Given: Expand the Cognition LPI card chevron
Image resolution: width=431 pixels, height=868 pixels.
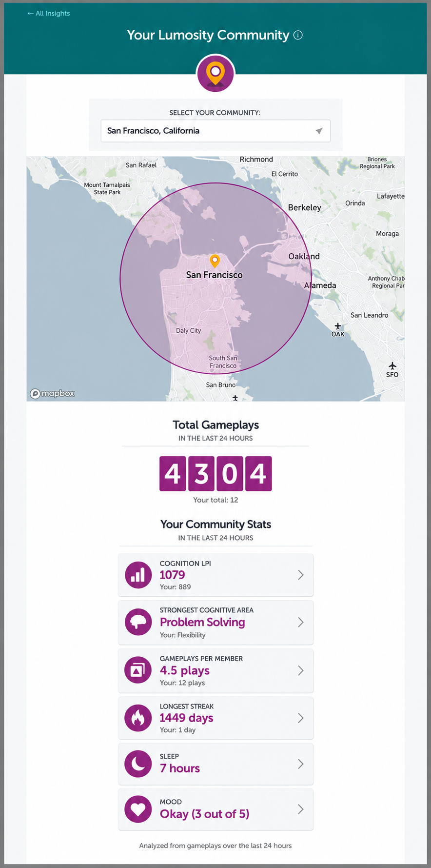Looking at the screenshot, I should point(301,575).
